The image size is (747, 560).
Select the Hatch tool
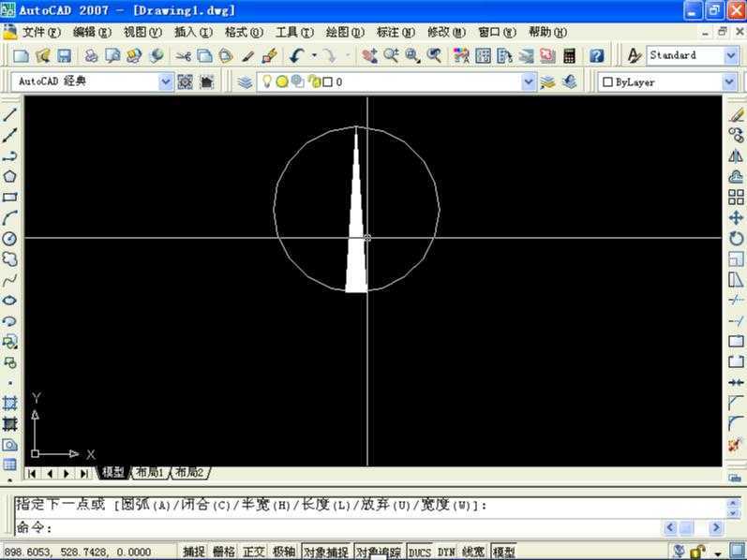click(x=10, y=403)
